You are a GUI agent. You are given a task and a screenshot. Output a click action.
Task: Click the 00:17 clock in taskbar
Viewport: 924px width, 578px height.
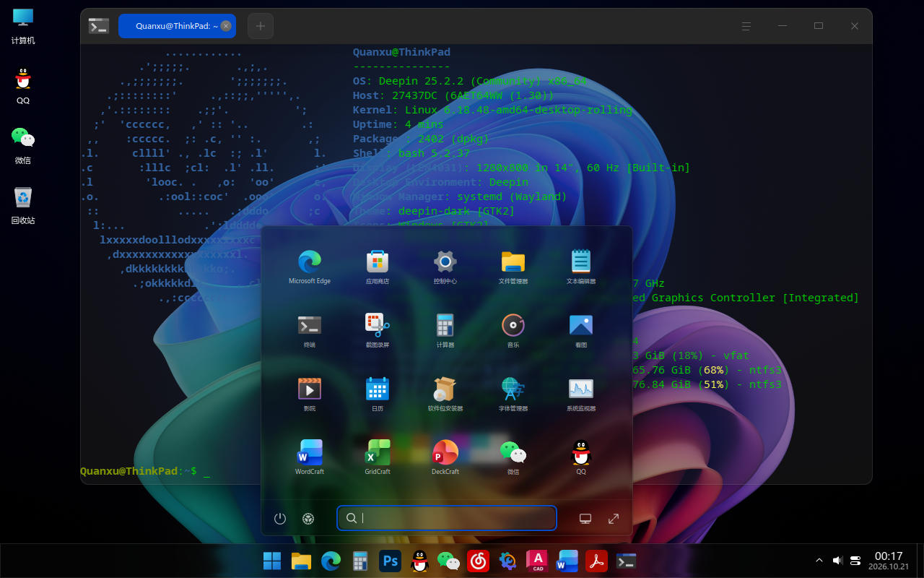tap(889, 561)
